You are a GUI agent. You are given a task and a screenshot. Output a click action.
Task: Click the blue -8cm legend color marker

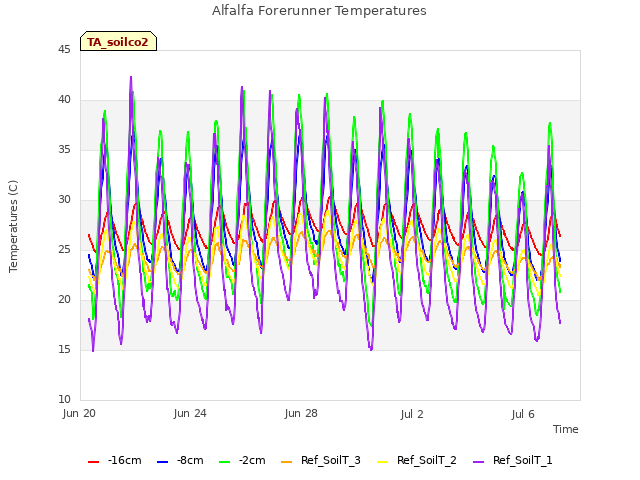tap(162, 462)
